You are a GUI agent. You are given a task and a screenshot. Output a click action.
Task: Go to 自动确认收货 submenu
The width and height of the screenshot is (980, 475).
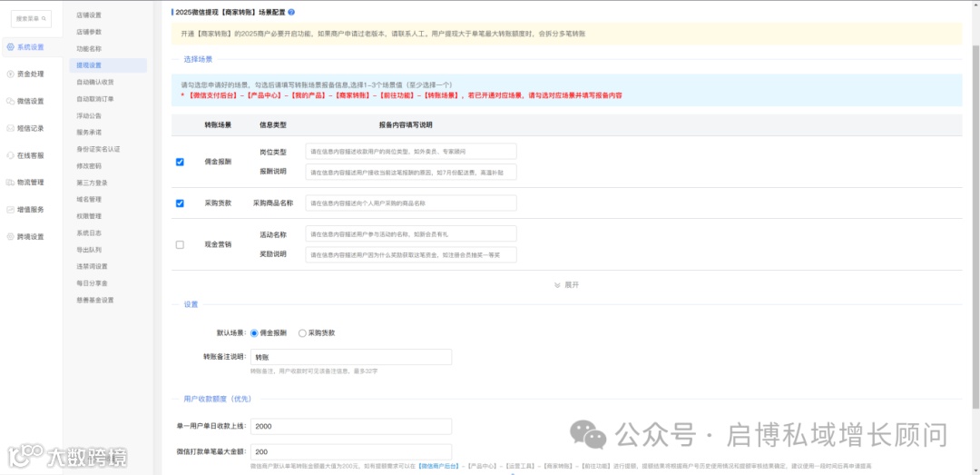click(95, 82)
